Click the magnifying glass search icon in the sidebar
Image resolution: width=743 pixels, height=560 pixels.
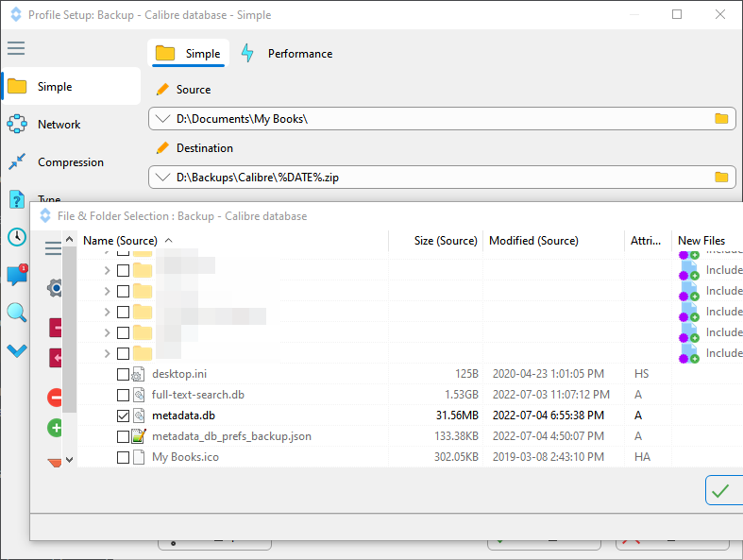click(x=17, y=313)
